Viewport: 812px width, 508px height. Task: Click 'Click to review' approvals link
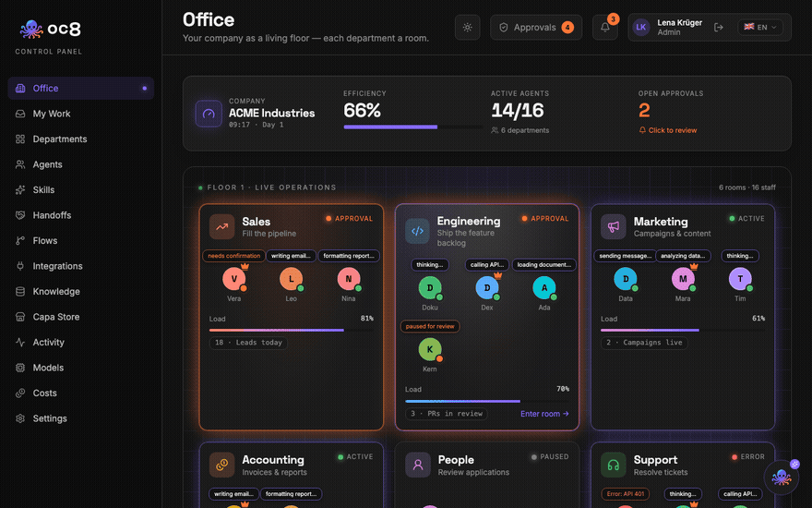pyautogui.click(x=667, y=130)
